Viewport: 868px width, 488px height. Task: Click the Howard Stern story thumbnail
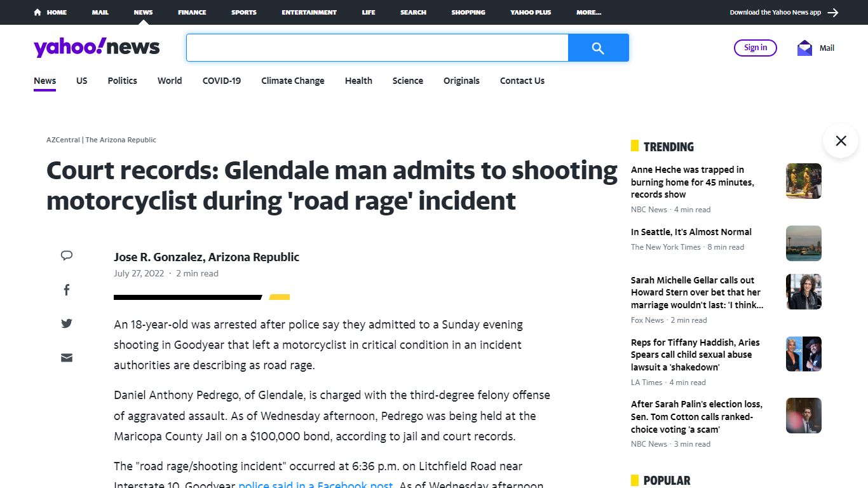coord(804,292)
